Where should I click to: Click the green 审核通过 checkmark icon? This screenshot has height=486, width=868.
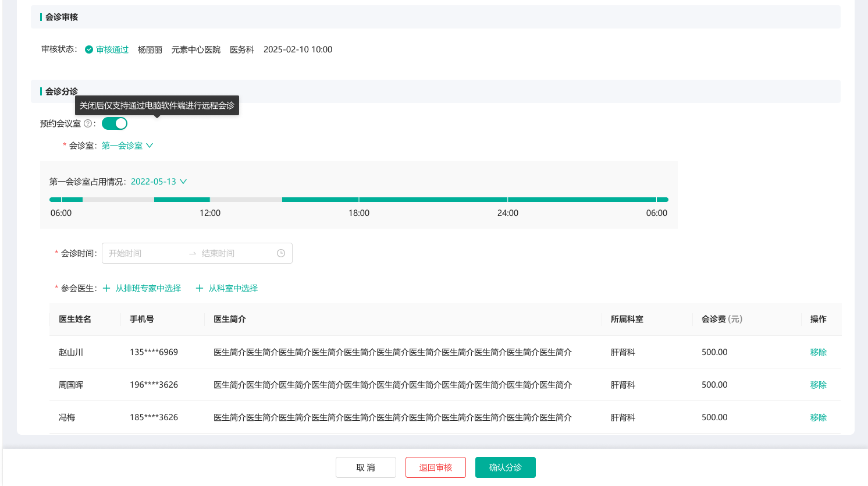tap(89, 49)
